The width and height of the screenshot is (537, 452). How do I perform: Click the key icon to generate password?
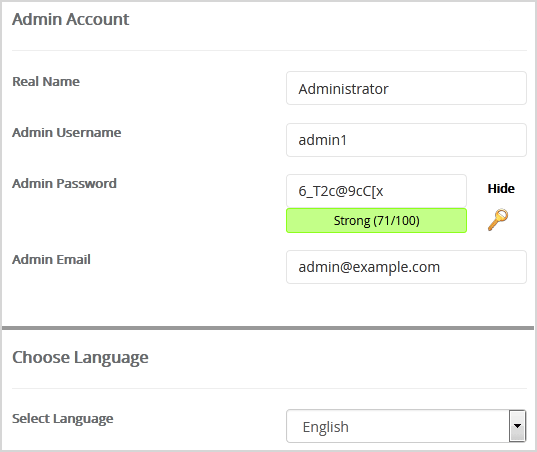coord(498,220)
